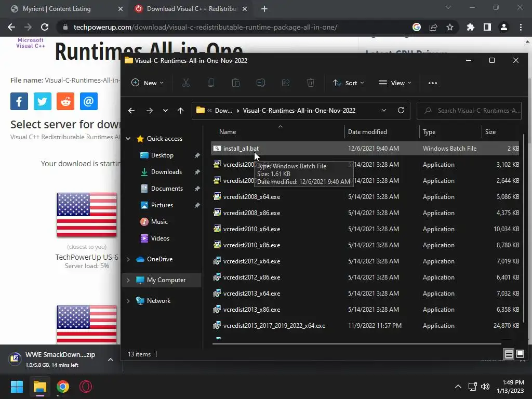Click the Paste icon in Explorer toolbar

click(x=236, y=83)
